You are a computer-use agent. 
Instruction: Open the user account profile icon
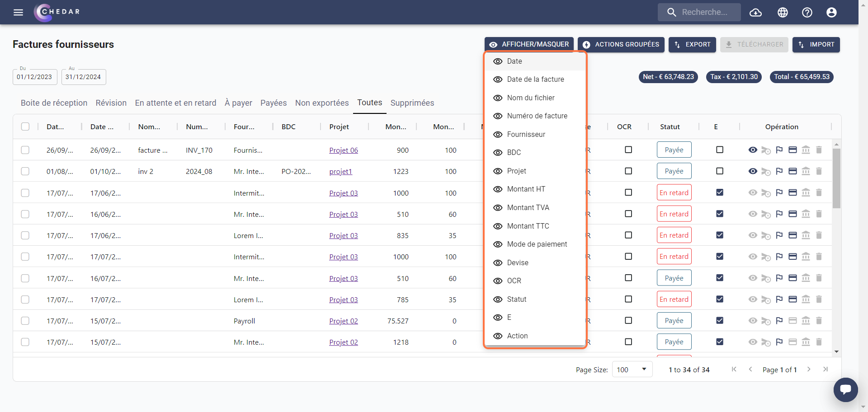(x=831, y=12)
